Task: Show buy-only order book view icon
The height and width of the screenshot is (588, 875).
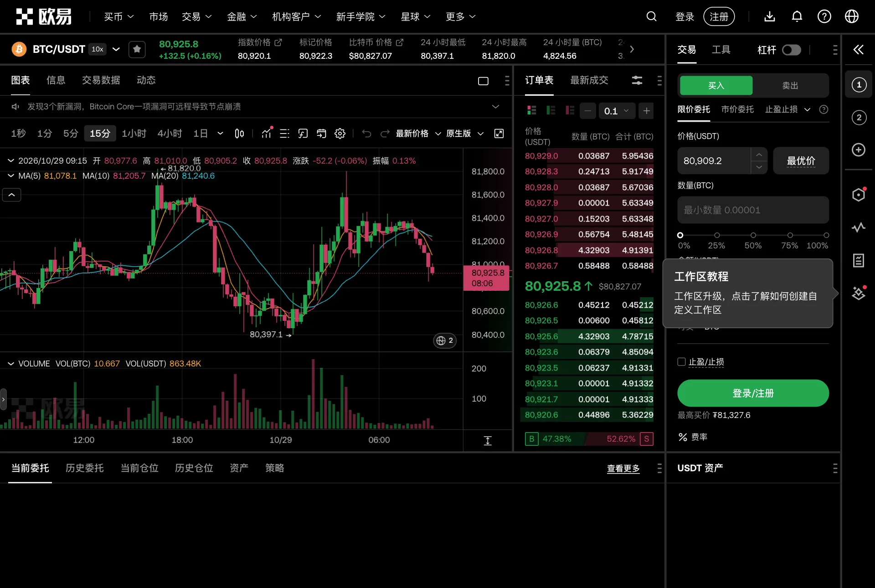Action: (551, 110)
